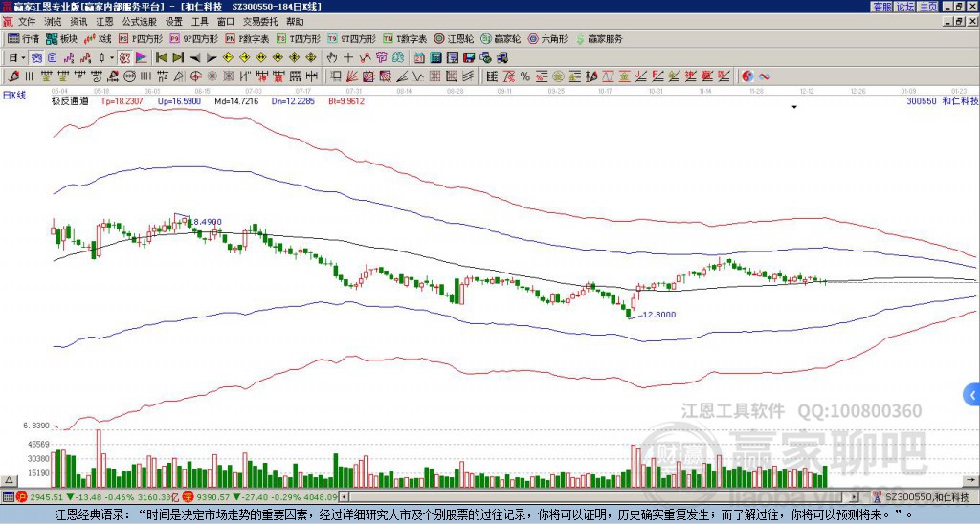Click the colorful flag play icon
This screenshot has height=524, width=980.
coord(142,58)
